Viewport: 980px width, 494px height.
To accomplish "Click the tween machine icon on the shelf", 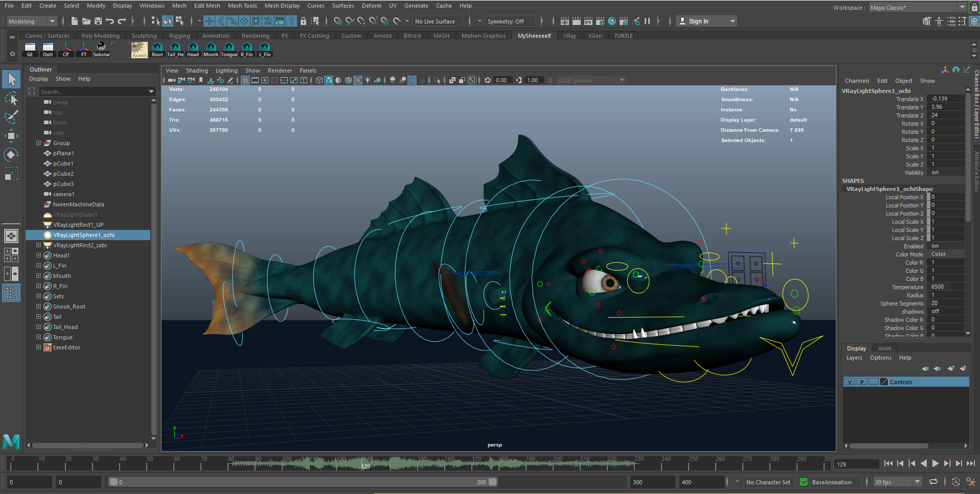I will point(139,50).
